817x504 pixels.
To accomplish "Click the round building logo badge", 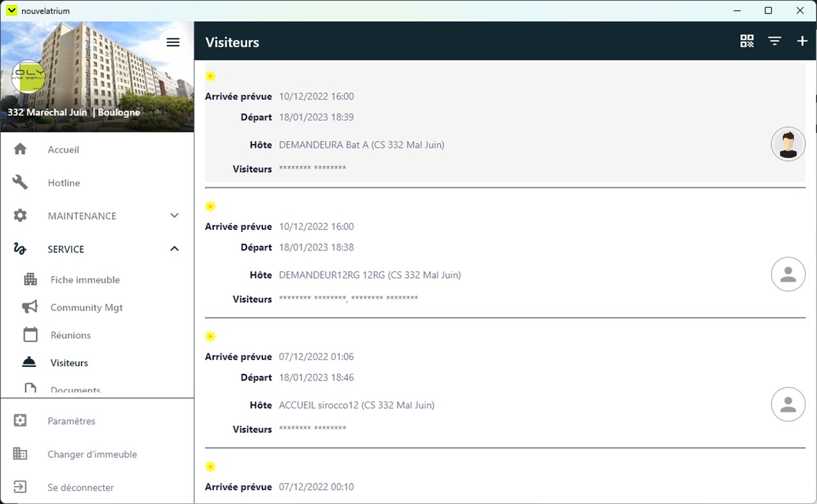I will tap(28, 77).
